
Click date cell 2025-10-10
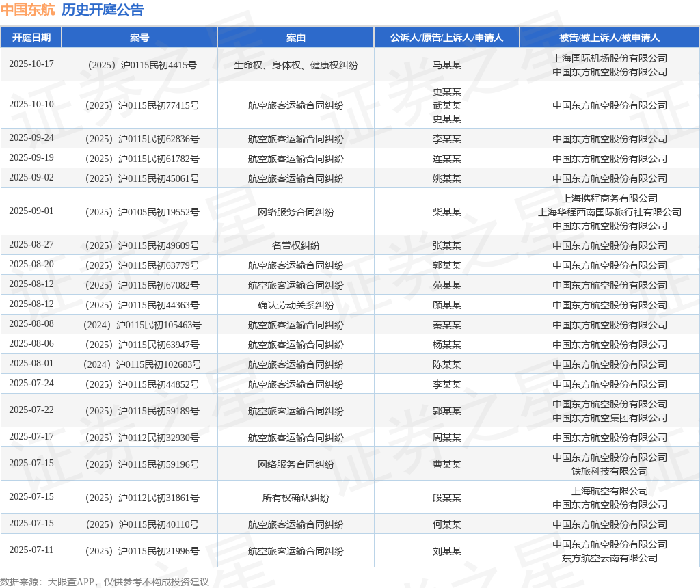pos(31,104)
